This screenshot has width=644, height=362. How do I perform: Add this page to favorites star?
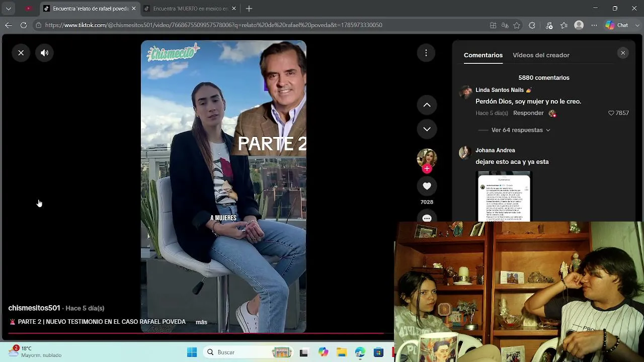(x=517, y=25)
